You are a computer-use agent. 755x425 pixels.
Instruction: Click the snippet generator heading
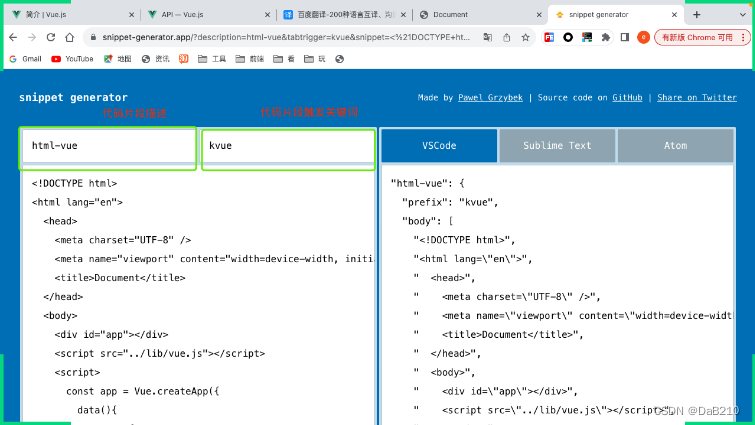tap(73, 97)
